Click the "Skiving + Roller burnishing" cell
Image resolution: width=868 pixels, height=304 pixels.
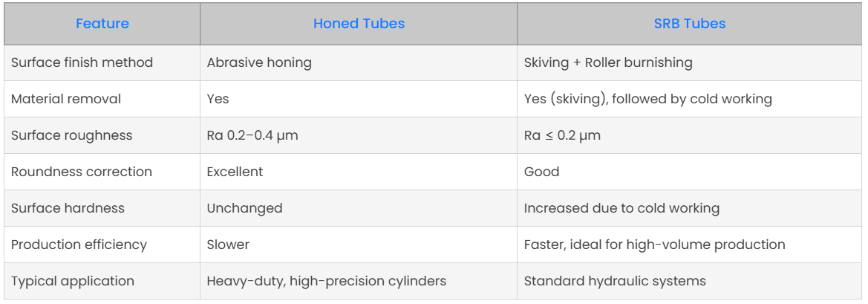pyautogui.click(x=608, y=62)
